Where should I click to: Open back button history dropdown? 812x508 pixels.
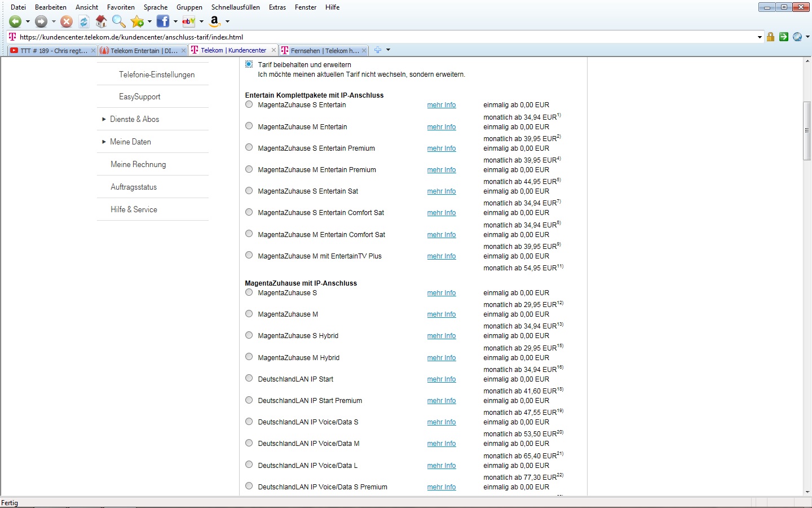(x=28, y=21)
